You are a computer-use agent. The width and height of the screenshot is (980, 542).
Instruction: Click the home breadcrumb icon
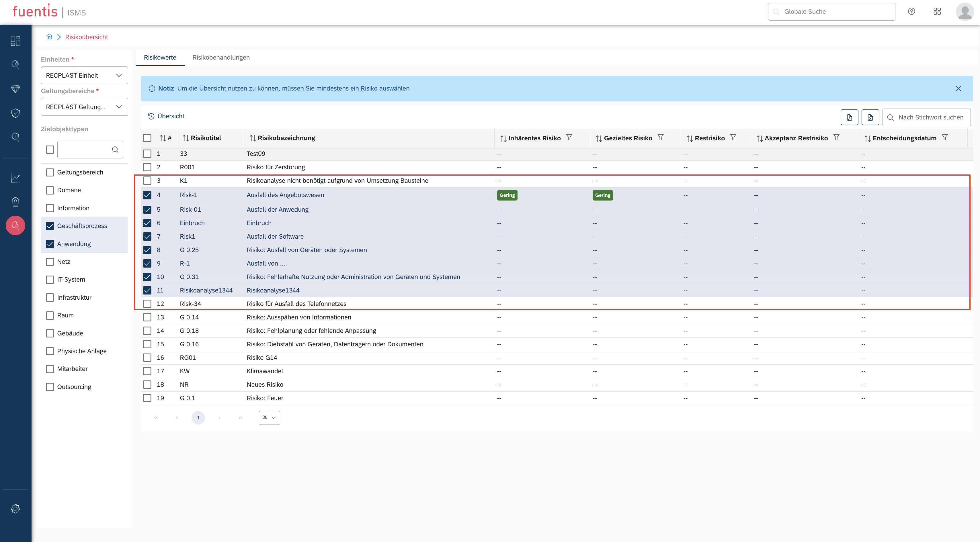[49, 37]
